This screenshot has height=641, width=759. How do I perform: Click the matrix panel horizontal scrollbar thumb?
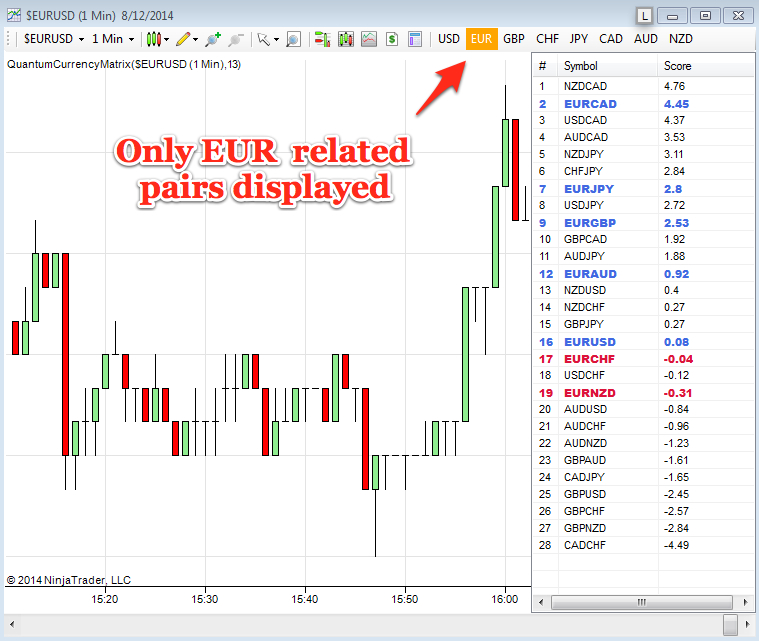pos(642,602)
